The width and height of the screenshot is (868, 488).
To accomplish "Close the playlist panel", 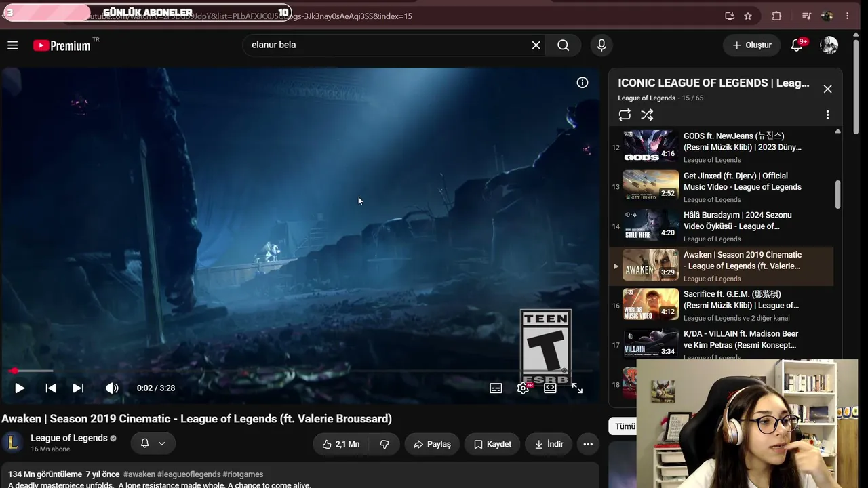I will pyautogui.click(x=827, y=89).
